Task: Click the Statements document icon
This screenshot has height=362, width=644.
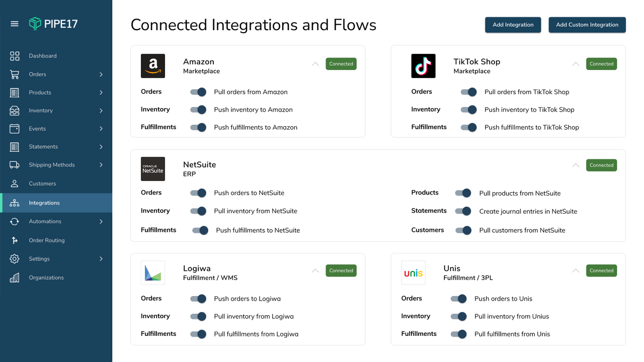Action: [x=15, y=147]
